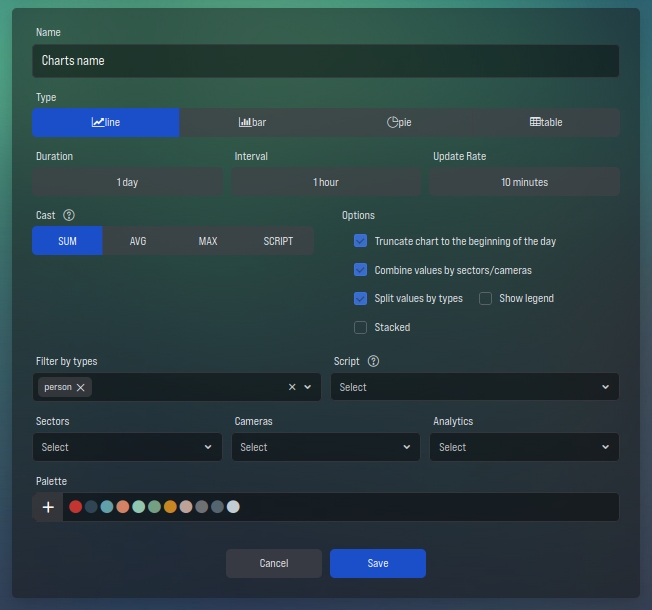Choose the bar chart type
652x610 pixels.
tap(252, 122)
